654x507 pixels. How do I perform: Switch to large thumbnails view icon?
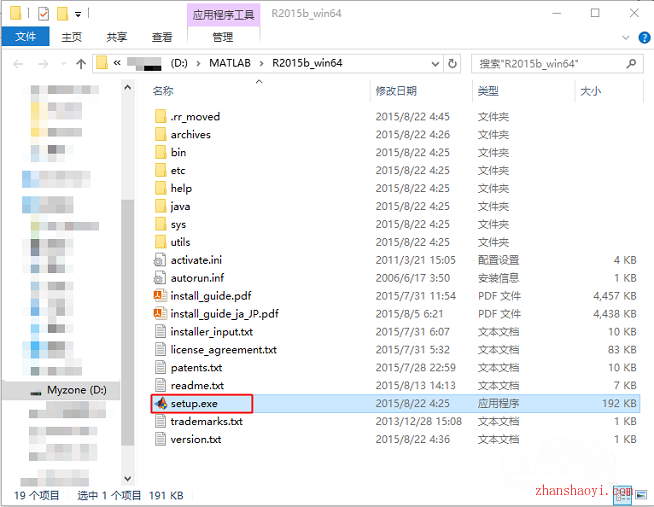click(x=641, y=495)
